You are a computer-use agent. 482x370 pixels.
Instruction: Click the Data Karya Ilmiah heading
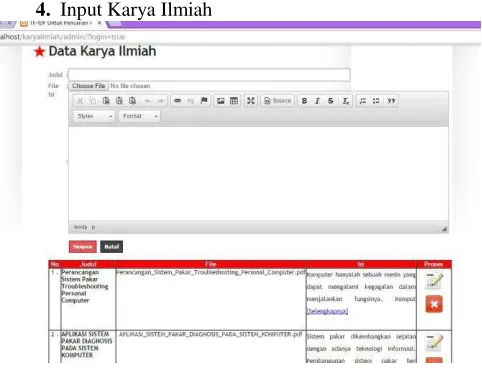102,51
